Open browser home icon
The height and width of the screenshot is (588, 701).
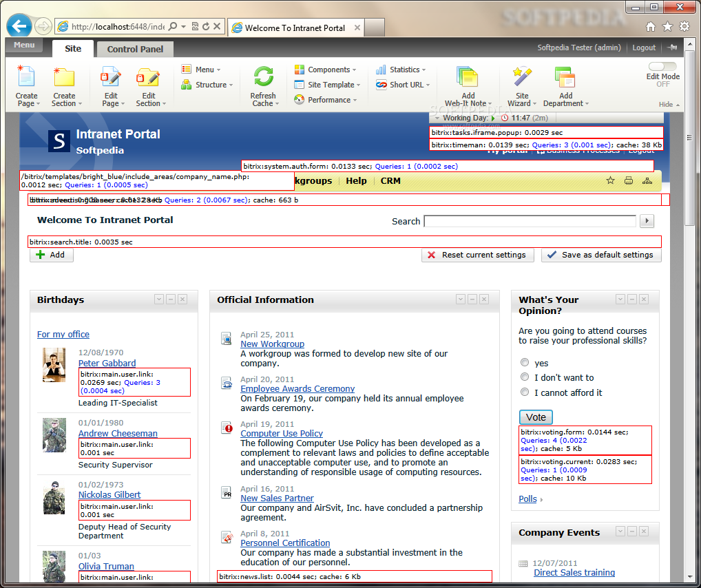(651, 27)
